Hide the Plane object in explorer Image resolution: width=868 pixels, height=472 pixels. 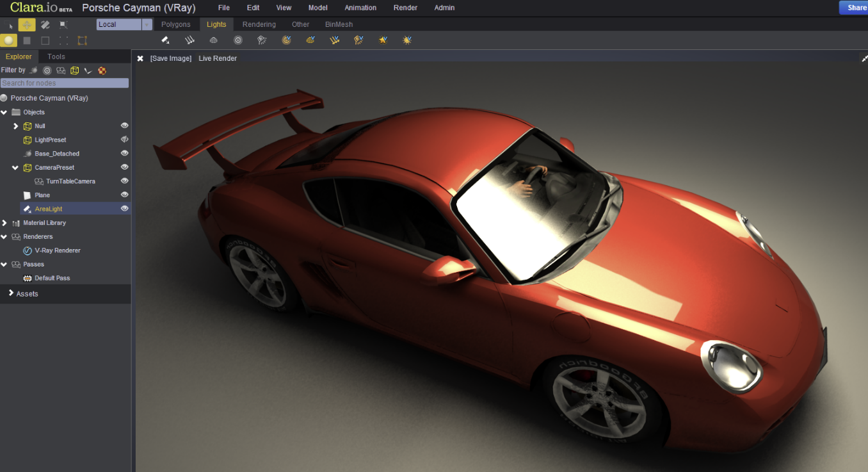pyautogui.click(x=125, y=195)
